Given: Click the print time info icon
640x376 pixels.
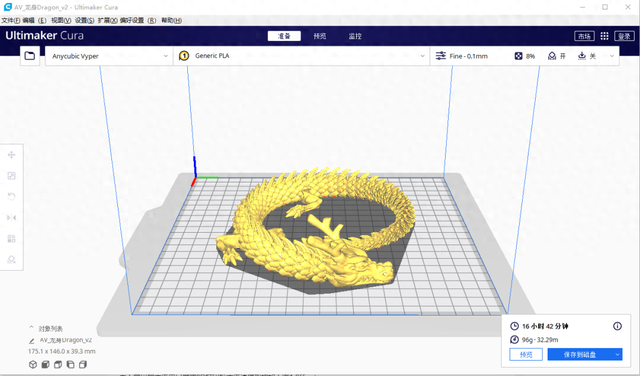Looking at the screenshot, I should [x=617, y=326].
